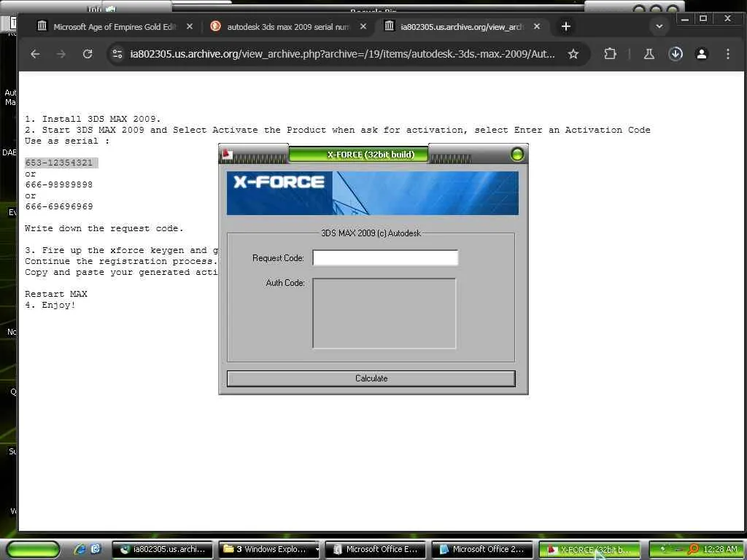The image size is (747, 560).
Task: Open the browser profile menu
Action: pyautogui.click(x=702, y=54)
